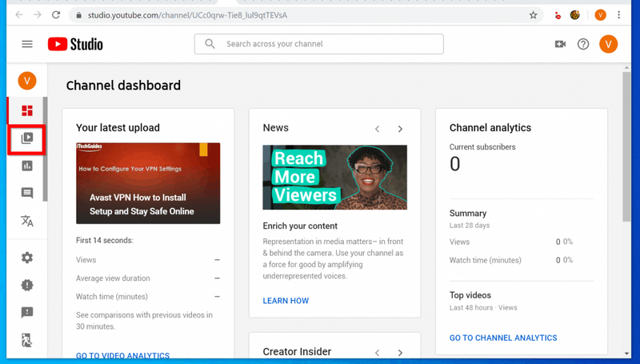Click 'Average view duration' row
Screen dimensions: 640x364
tap(148, 278)
